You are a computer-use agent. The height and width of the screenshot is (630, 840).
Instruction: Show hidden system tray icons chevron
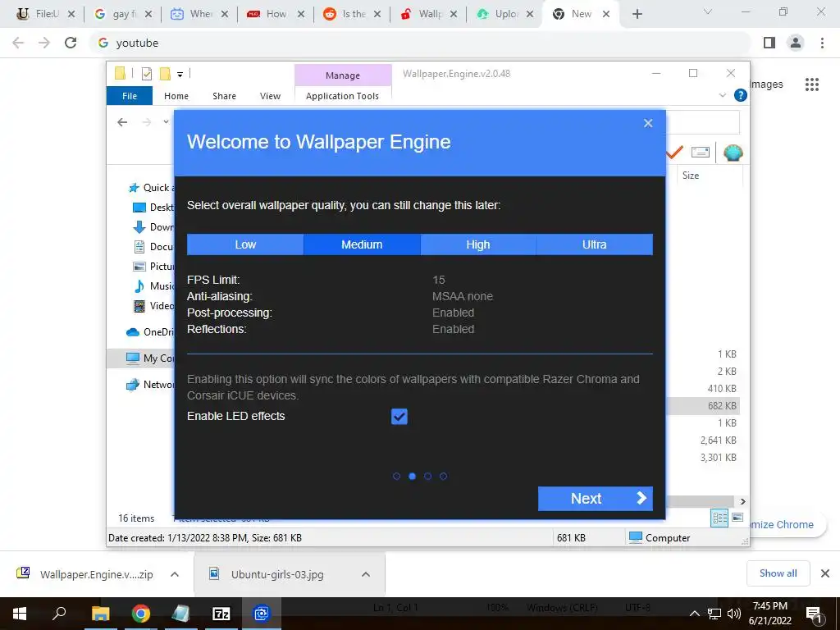pyautogui.click(x=694, y=614)
